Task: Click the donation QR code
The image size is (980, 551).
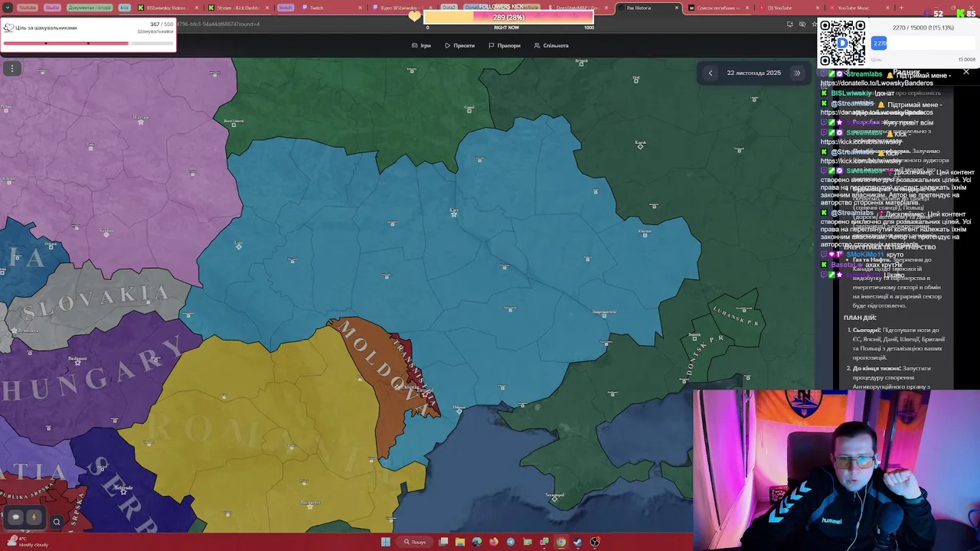Action: coord(842,43)
